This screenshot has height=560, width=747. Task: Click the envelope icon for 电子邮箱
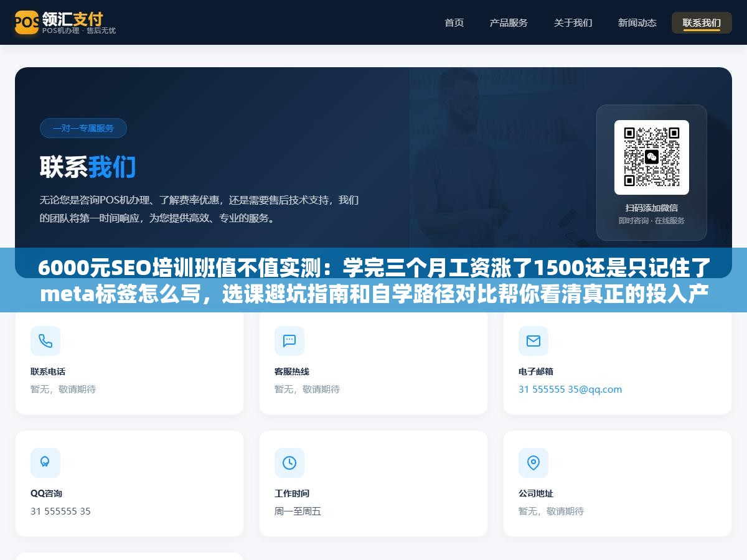pos(533,341)
